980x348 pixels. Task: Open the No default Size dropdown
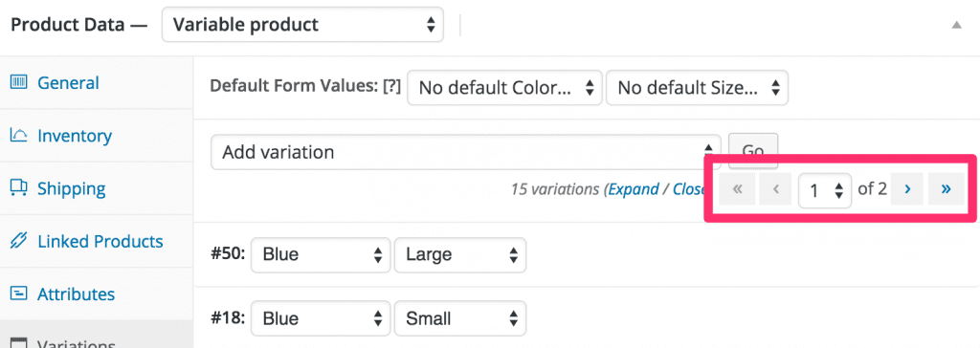697,88
